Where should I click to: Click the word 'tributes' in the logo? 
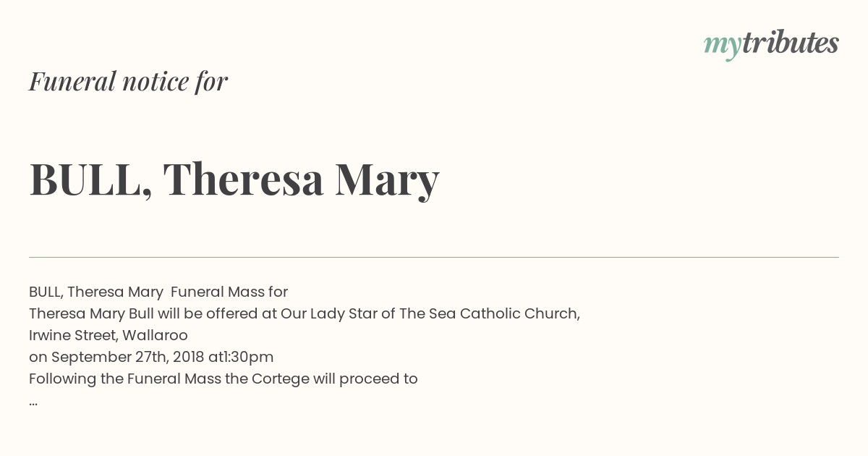click(x=791, y=43)
